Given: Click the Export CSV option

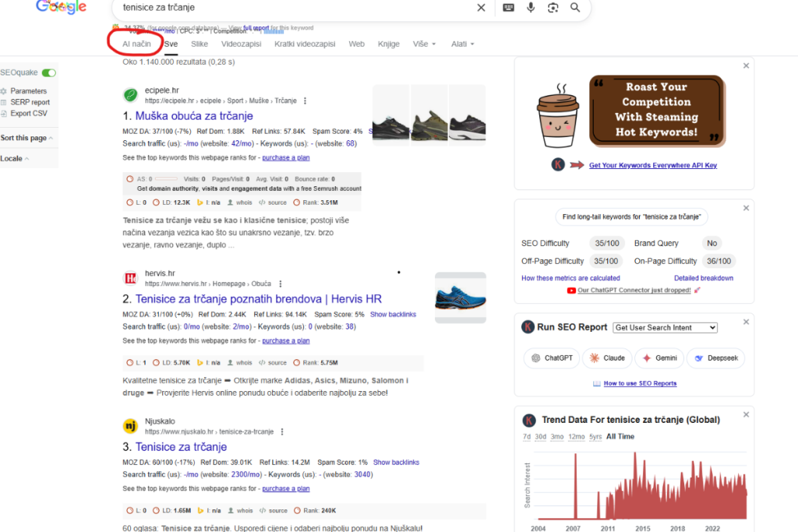Looking at the screenshot, I should pyautogui.click(x=28, y=113).
